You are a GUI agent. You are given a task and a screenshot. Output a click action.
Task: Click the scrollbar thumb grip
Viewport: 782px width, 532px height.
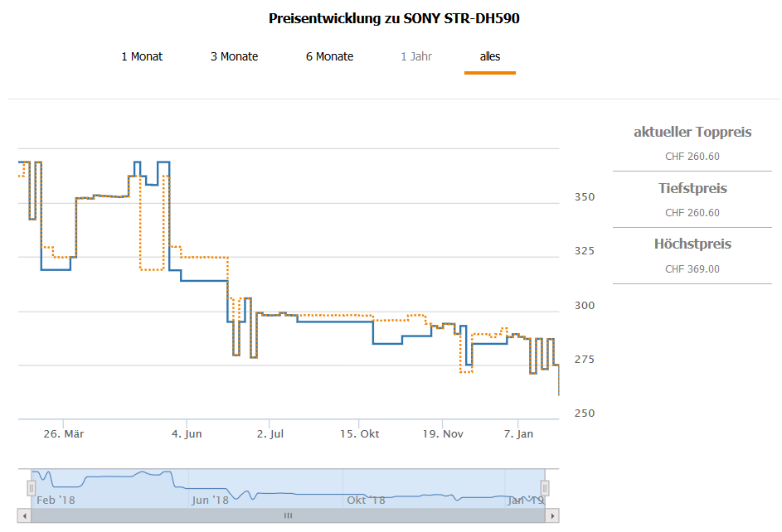289,515
